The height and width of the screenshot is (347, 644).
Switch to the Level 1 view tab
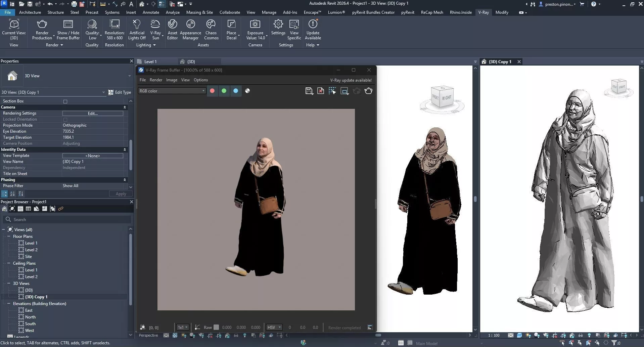tap(150, 62)
